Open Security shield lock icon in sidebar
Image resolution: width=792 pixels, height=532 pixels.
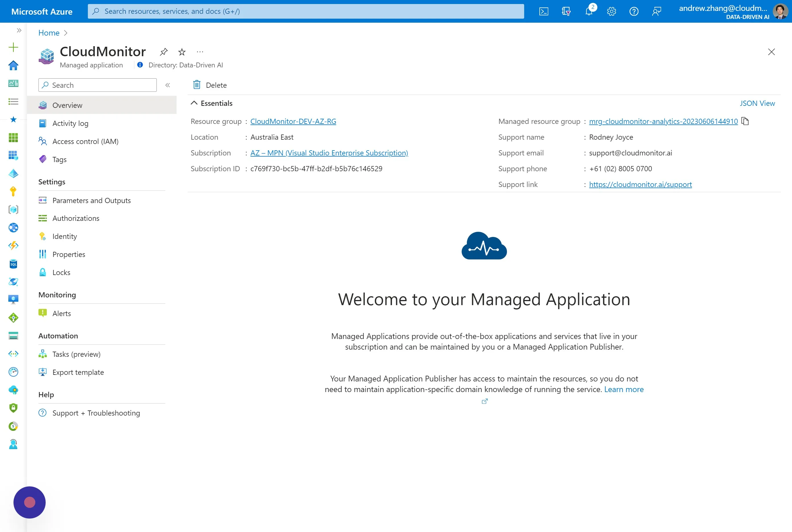click(13, 408)
